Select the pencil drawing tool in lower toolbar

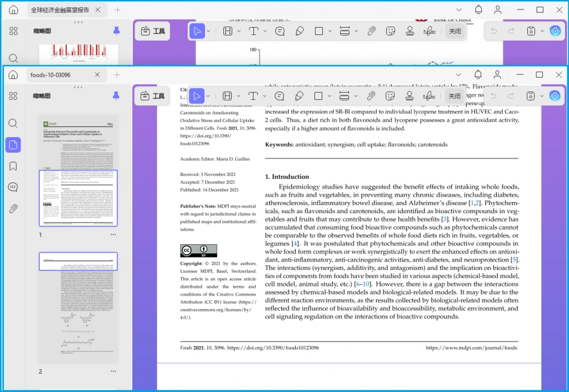pyautogui.click(x=299, y=96)
